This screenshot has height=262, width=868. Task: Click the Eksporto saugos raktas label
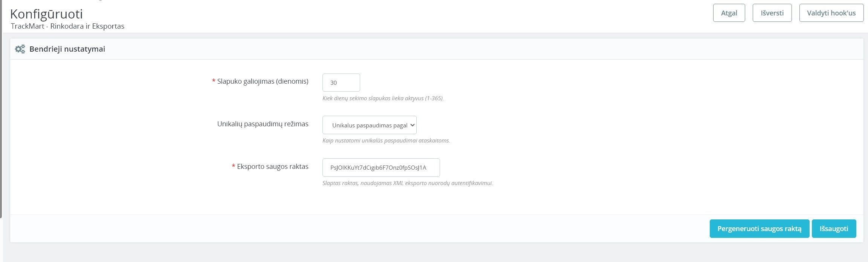pos(272,167)
